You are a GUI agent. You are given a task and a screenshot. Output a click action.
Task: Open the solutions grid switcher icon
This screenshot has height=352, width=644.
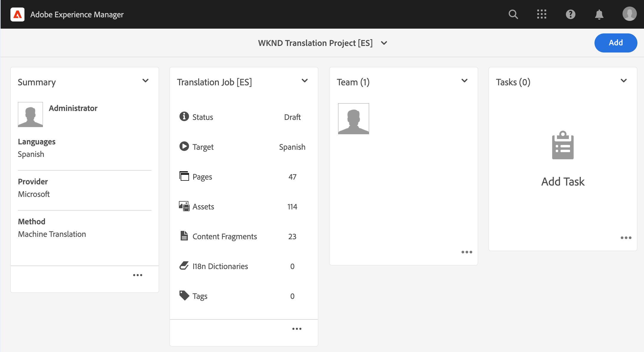click(x=542, y=14)
